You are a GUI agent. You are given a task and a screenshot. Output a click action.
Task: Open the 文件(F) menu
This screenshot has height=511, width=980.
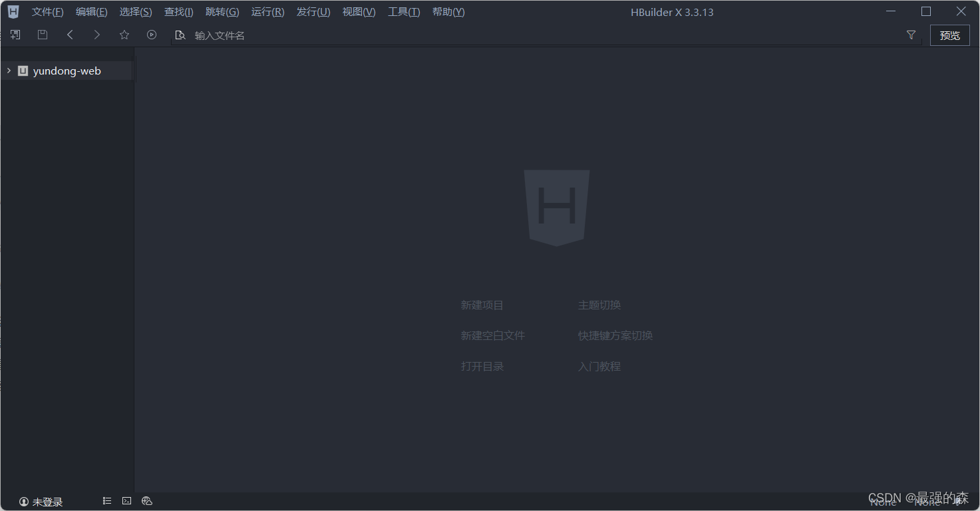tap(48, 12)
